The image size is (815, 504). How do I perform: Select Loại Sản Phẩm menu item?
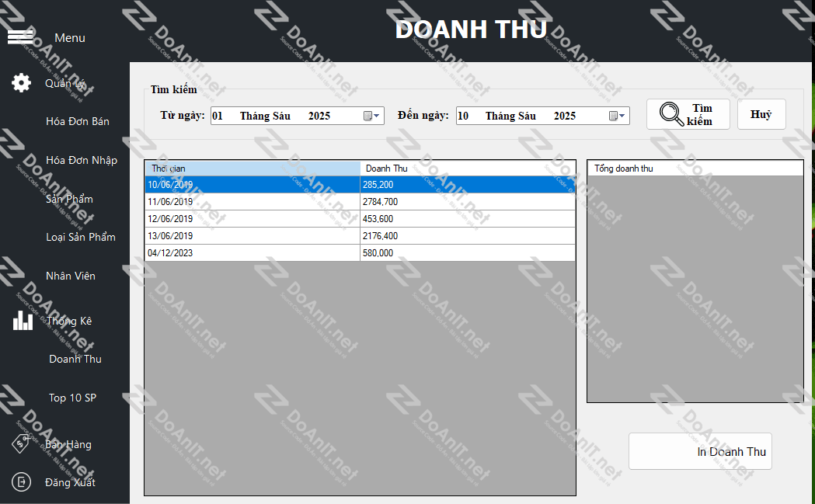81,237
